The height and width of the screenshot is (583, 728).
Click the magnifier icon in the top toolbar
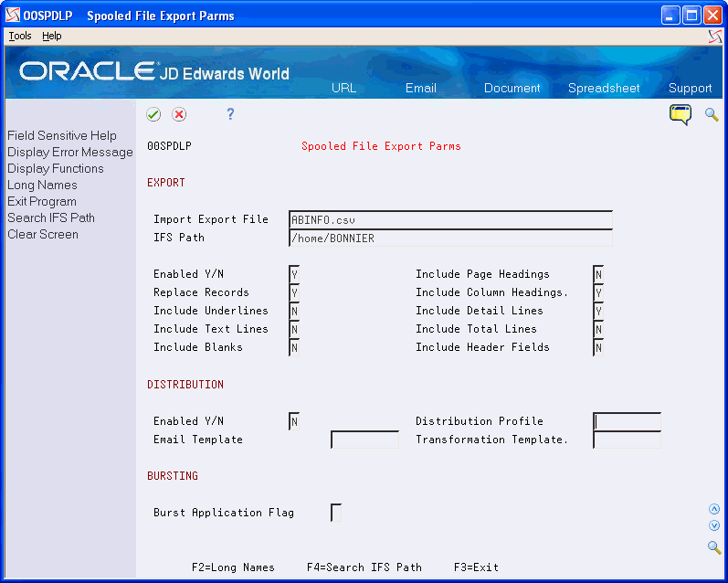pos(712,114)
